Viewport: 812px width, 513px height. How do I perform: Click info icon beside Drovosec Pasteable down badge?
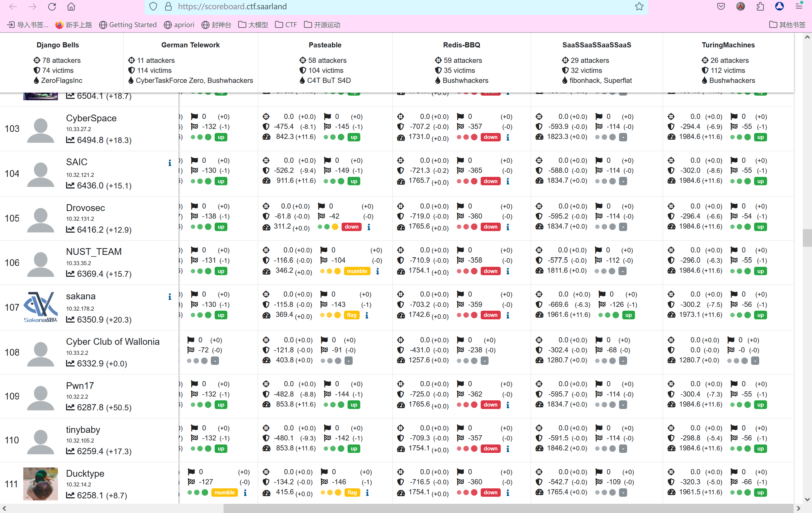(x=369, y=227)
